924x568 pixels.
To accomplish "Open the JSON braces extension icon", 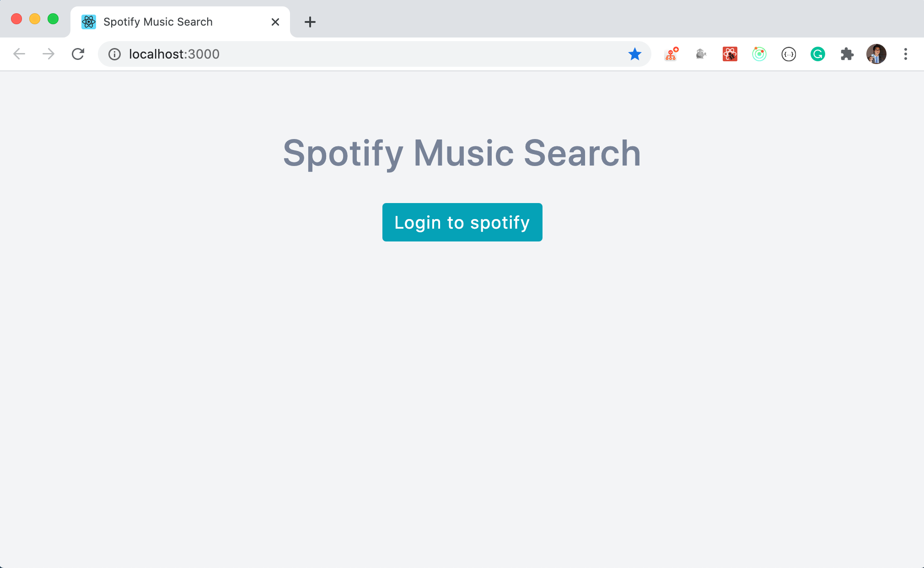I will [789, 54].
